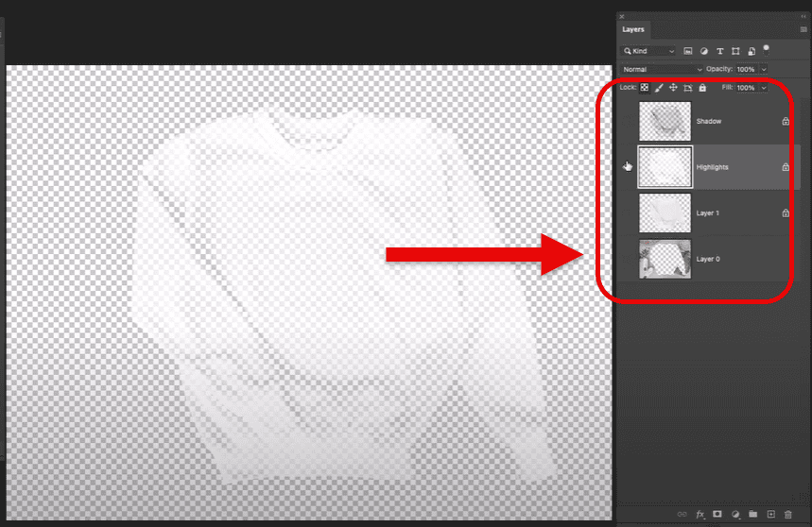Open the Kind filter dropdown
This screenshot has height=527, width=812.
point(648,51)
